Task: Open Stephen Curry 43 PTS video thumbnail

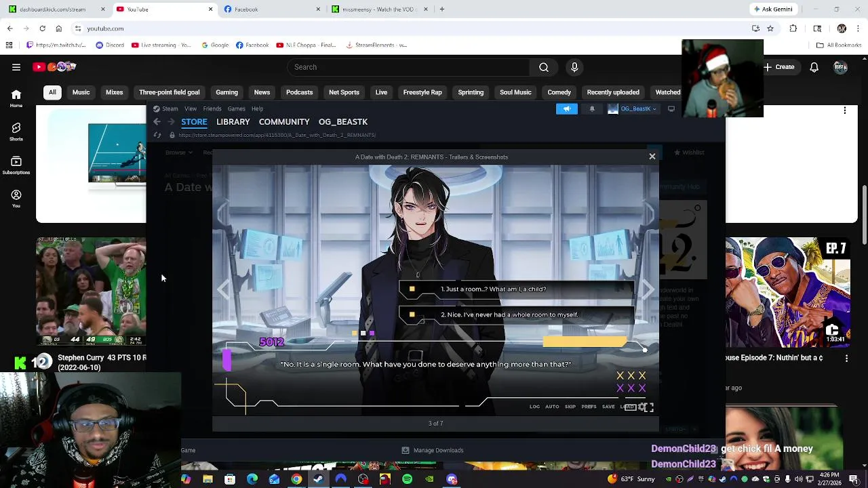Action: pyautogui.click(x=91, y=292)
